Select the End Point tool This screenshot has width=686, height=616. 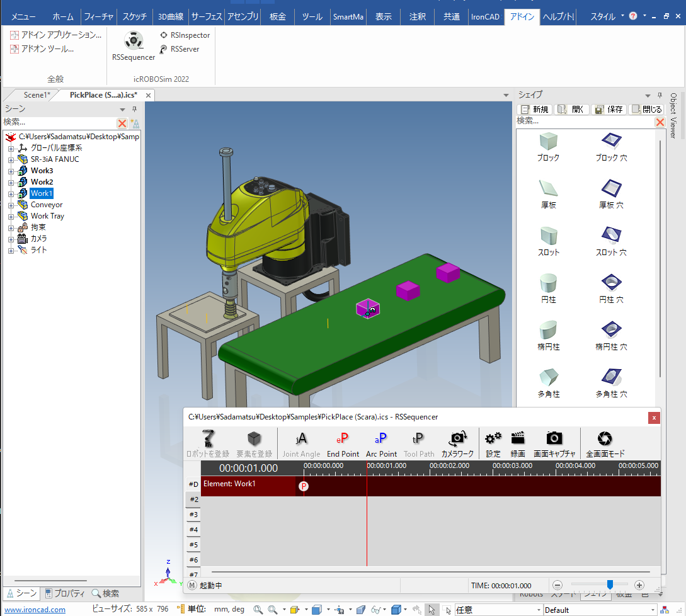click(343, 443)
